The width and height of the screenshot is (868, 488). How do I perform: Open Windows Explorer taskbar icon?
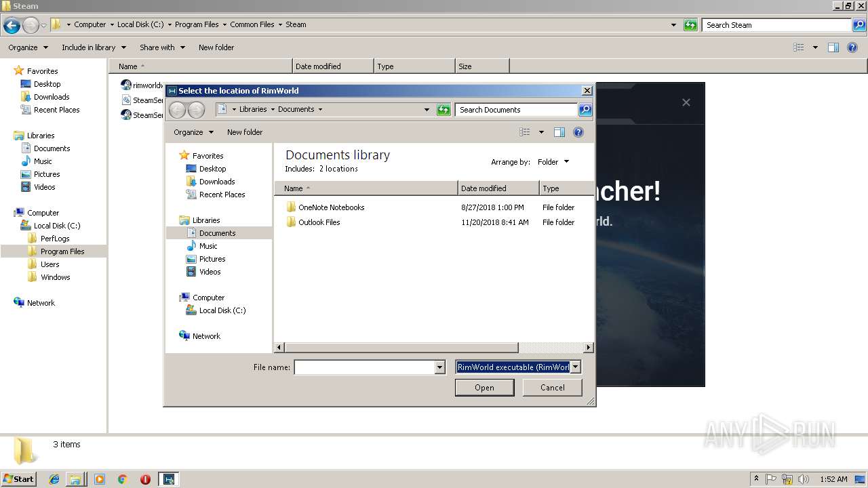pos(75,479)
